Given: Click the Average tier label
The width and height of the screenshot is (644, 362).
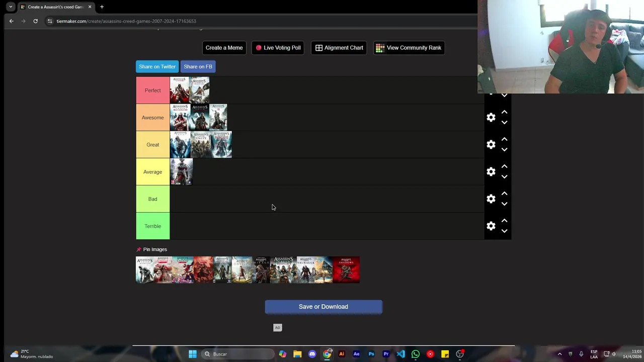Looking at the screenshot, I should point(153,172).
